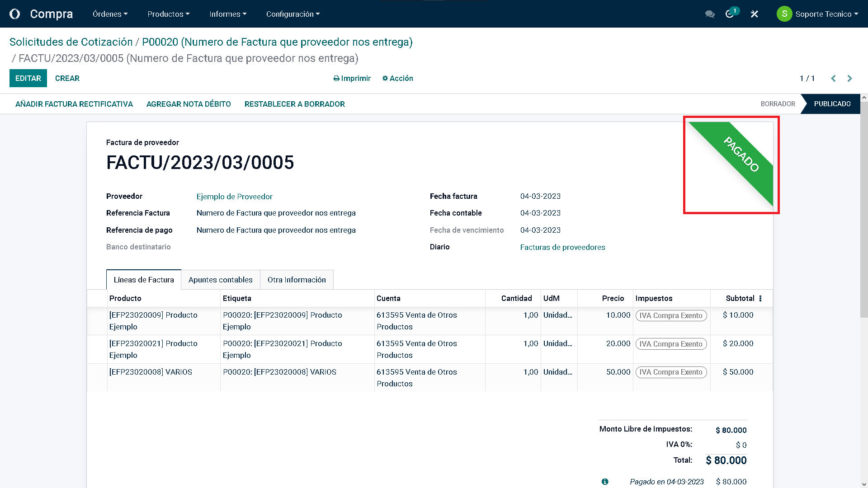Expand the Productos menu
Viewport: 868px width, 488px height.
click(168, 14)
